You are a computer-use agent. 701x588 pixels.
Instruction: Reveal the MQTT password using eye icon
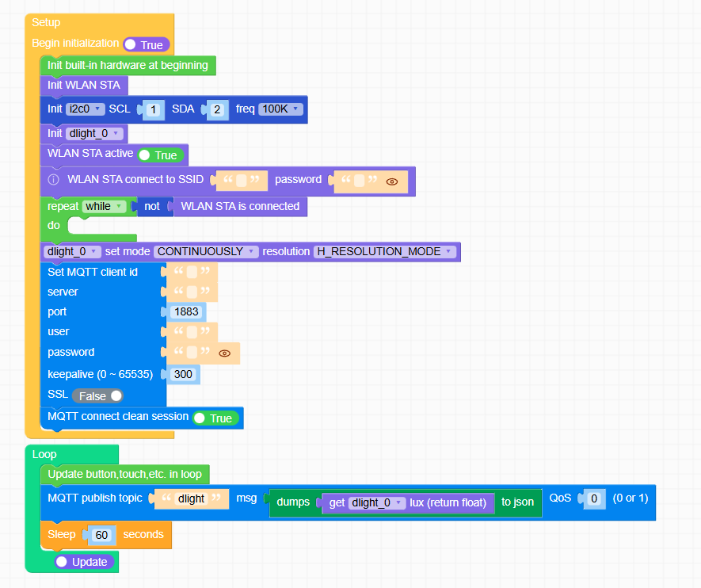pos(224,353)
